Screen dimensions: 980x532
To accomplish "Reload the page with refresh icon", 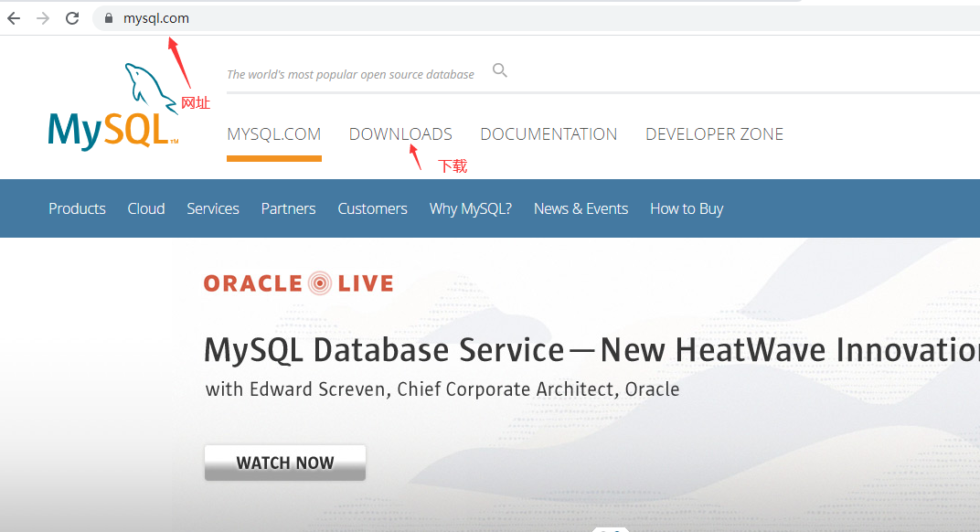I will [x=72, y=18].
